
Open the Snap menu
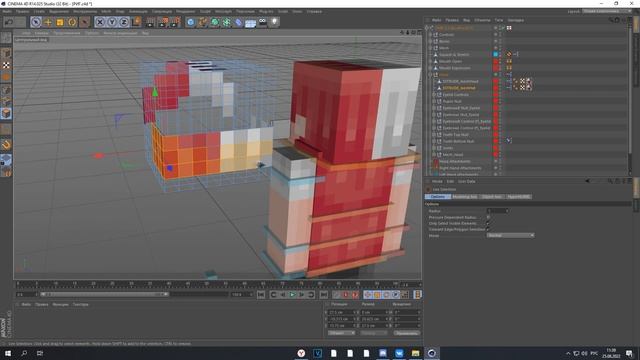point(120,11)
